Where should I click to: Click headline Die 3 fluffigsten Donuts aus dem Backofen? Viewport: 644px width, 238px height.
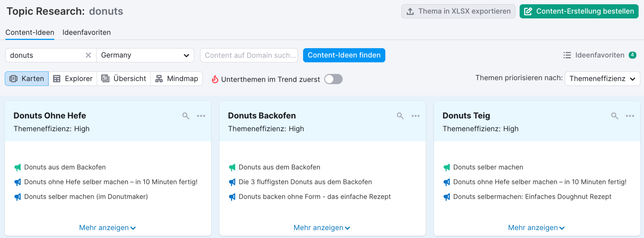tap(305, 182)
